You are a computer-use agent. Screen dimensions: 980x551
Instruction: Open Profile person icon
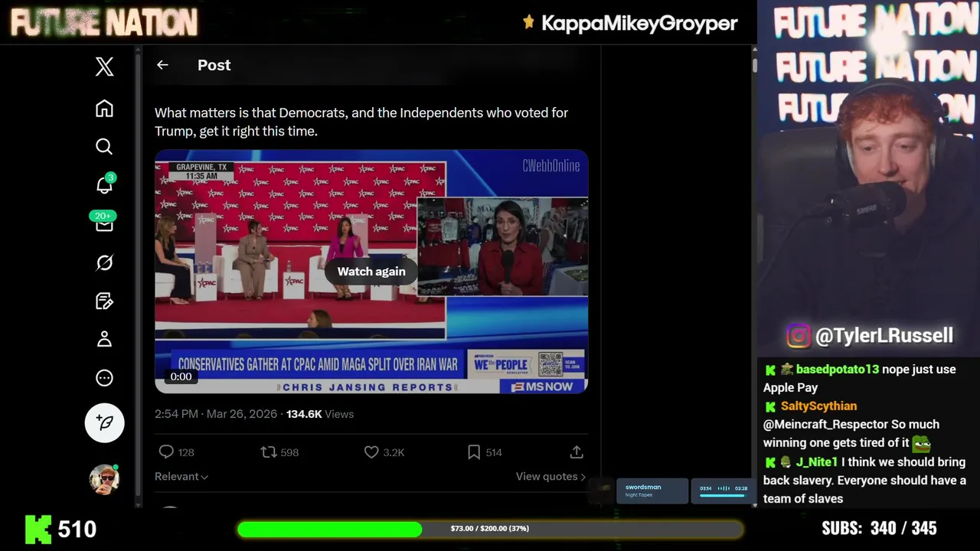tap(104, 339)
